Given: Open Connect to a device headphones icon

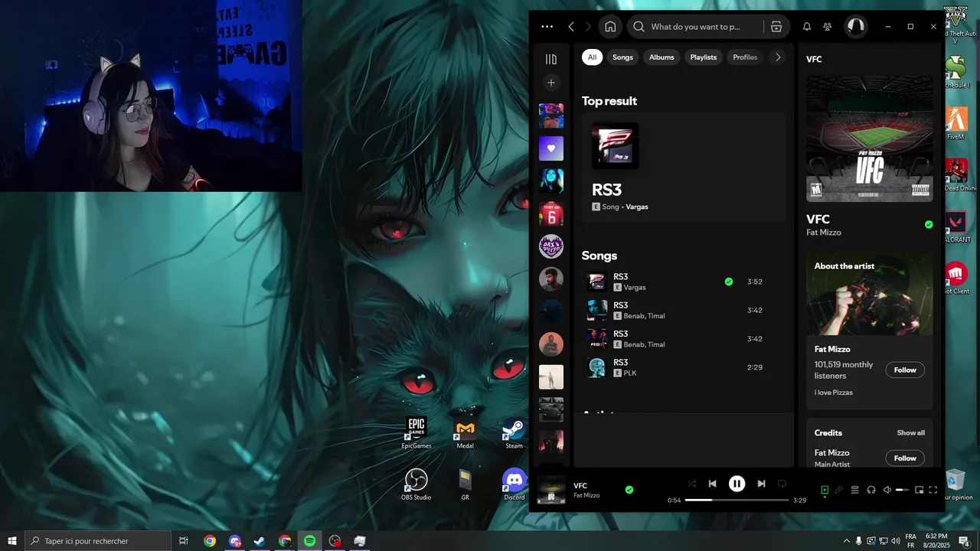Looking at the screenshot, I should 871,490.
